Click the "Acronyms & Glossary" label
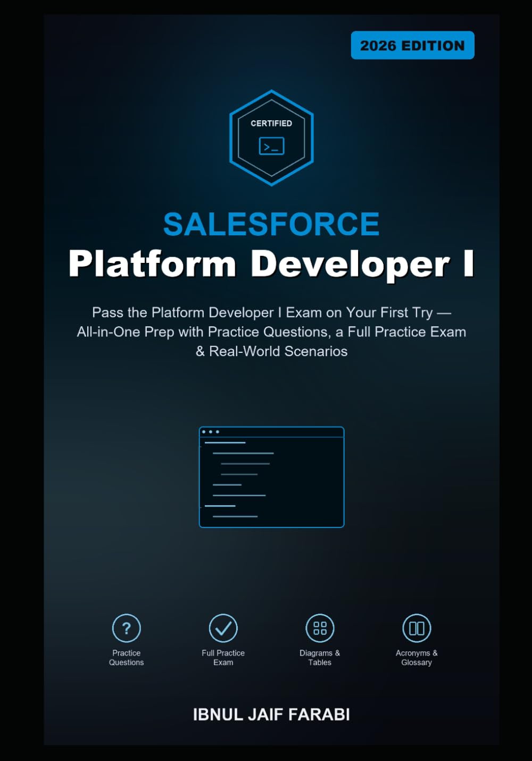 tap(417, 658)
